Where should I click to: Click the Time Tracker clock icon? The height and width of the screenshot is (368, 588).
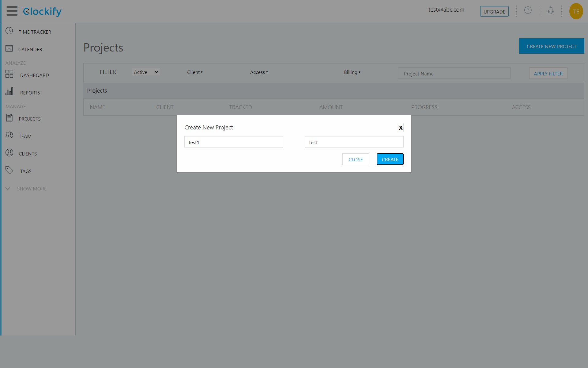click(x=9, y=31)
